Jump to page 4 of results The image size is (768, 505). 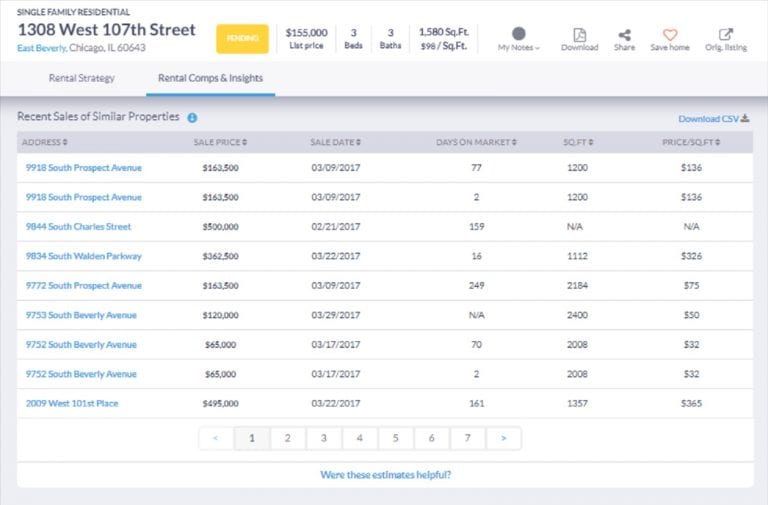click(360, 438)
